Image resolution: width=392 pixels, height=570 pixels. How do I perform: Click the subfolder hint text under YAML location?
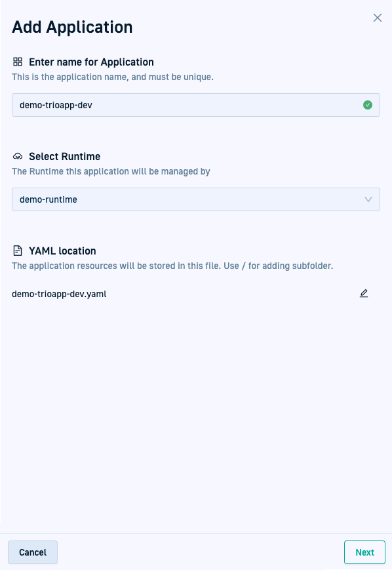tap(172, 266)
